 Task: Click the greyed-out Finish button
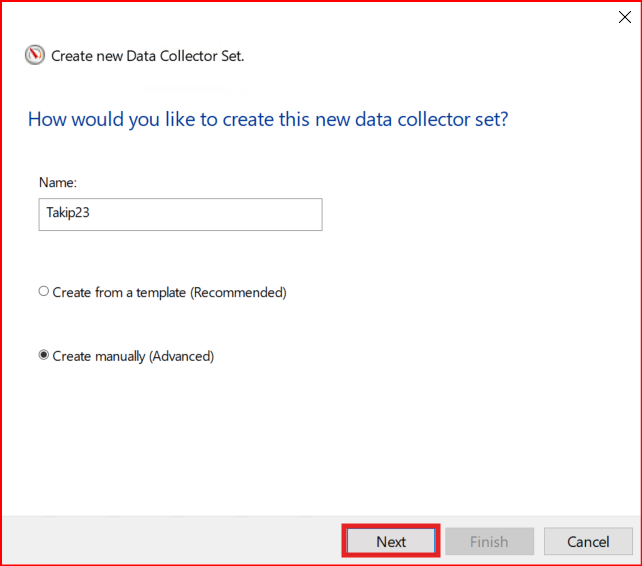tap(489, 542)
